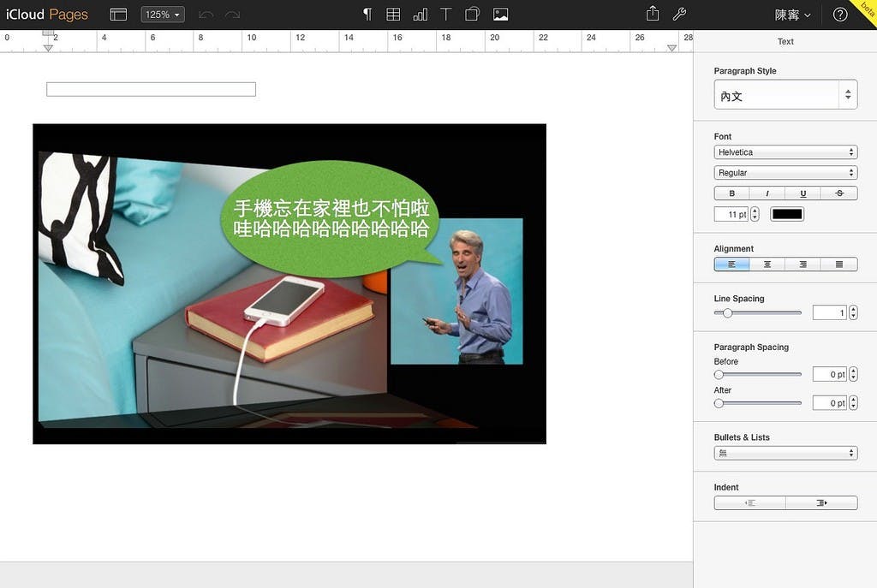
Task: Click the Text panel header
Action: pyautogui.click(x=785, y=41)
